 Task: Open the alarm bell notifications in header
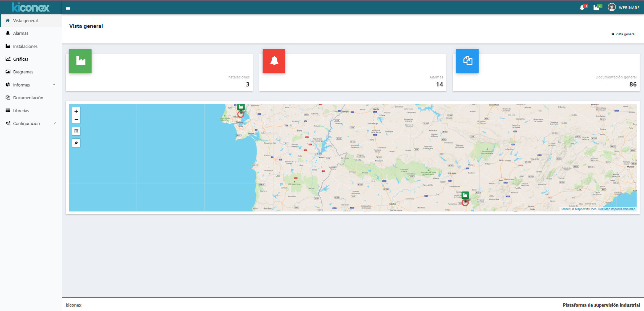(x=582, y=8)
